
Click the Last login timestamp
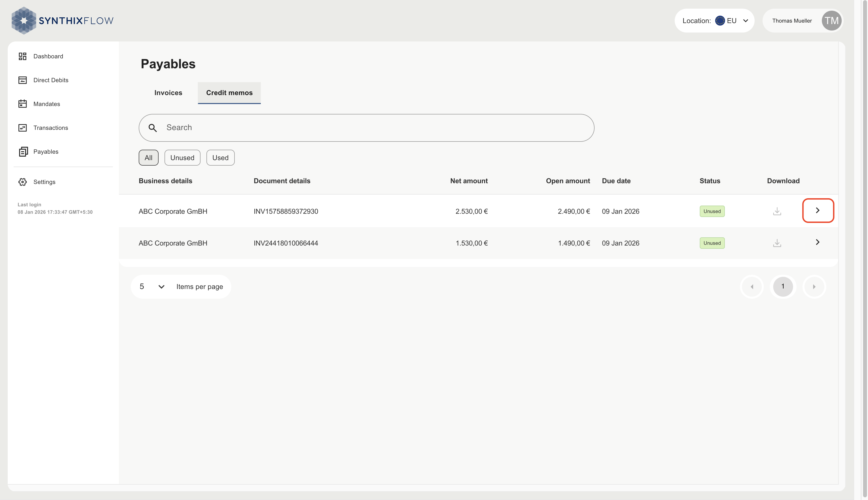click(x=55, y=212)
